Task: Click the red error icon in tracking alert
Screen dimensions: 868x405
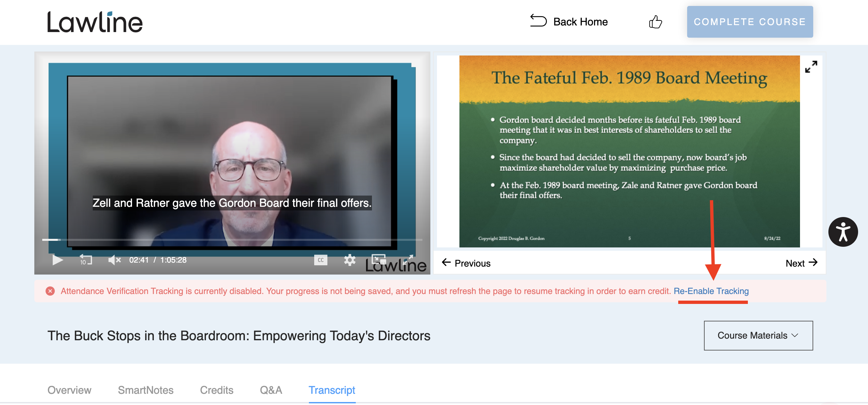Action: tap(50, 291)
